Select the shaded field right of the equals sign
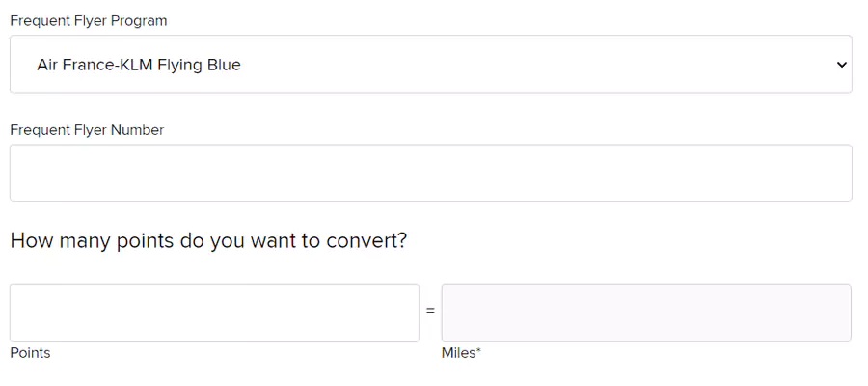 click(646, 313)
